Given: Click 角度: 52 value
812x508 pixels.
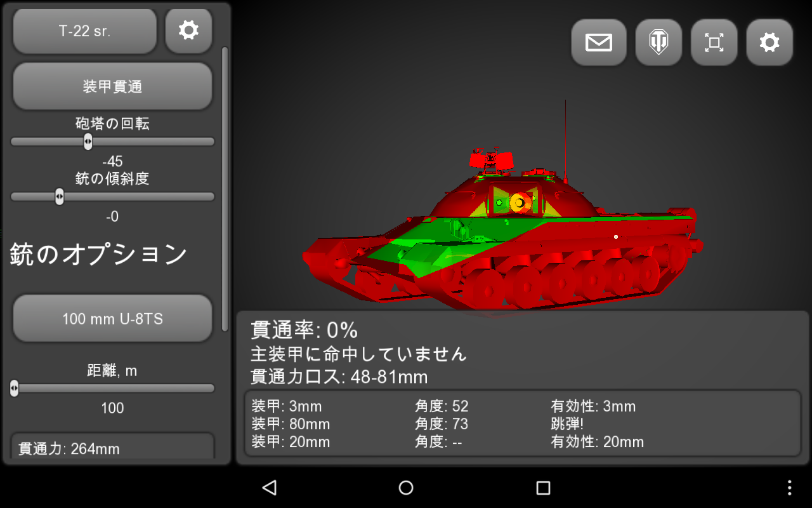Looking at the screenshot, I should [442, 406].
